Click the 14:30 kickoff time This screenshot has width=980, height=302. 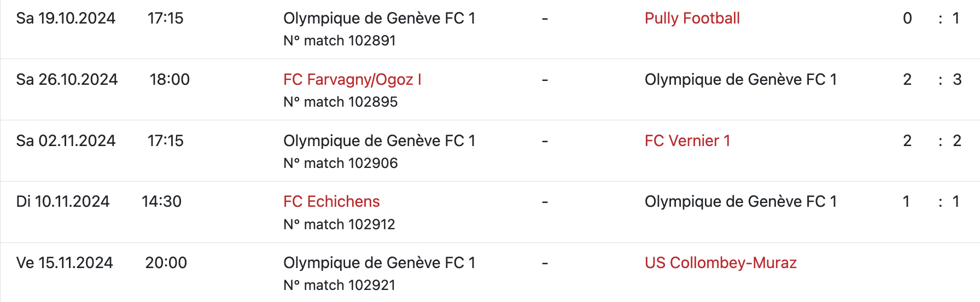point(161,202)
